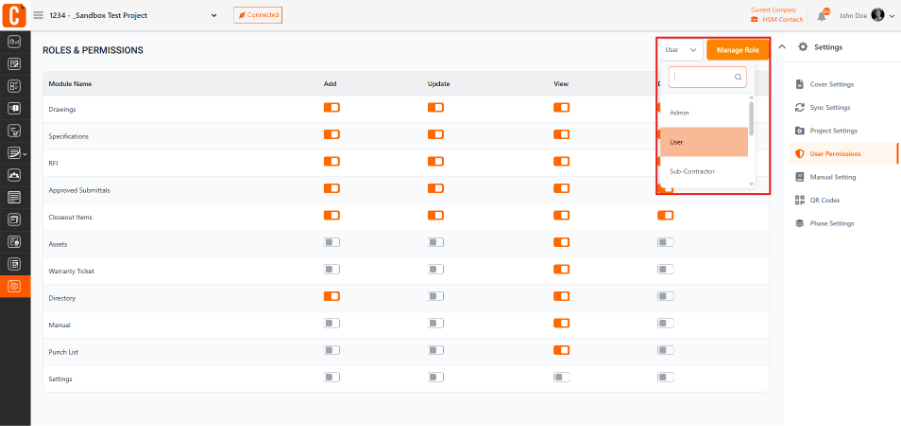Disable View permission for Punch List

[x=561, y=350]
